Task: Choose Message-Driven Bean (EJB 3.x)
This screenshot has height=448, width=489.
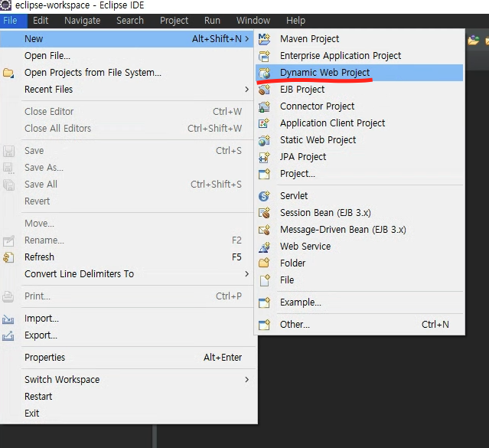Action: (359, 230)
